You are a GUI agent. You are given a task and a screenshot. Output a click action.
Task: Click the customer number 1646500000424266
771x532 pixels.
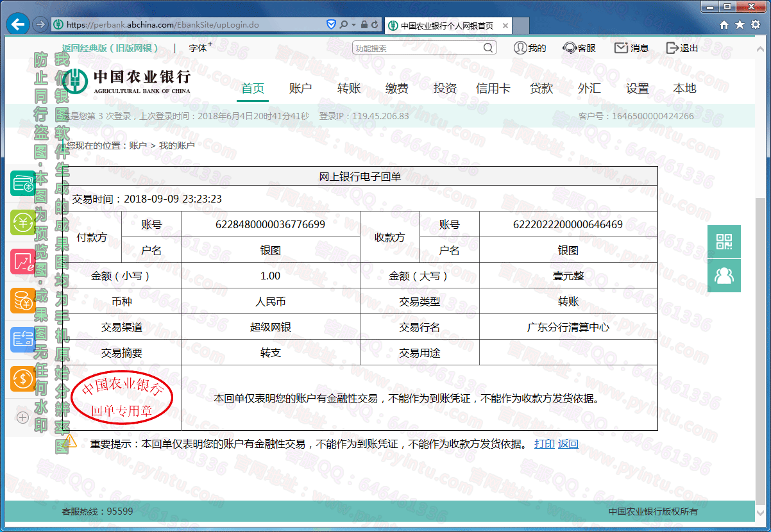[652, 116]
